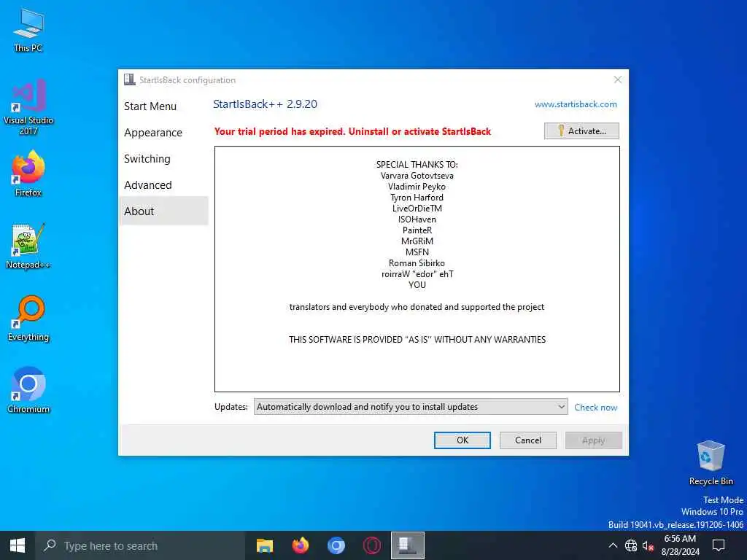Confirm with the OK button
The width and height of the screenshot is (747, 560).
462,440
